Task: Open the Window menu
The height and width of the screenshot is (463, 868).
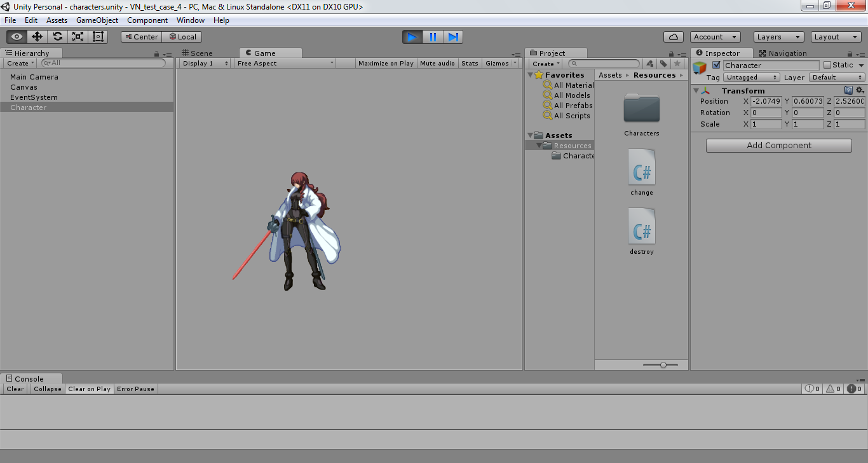Action: click(191, 20)
